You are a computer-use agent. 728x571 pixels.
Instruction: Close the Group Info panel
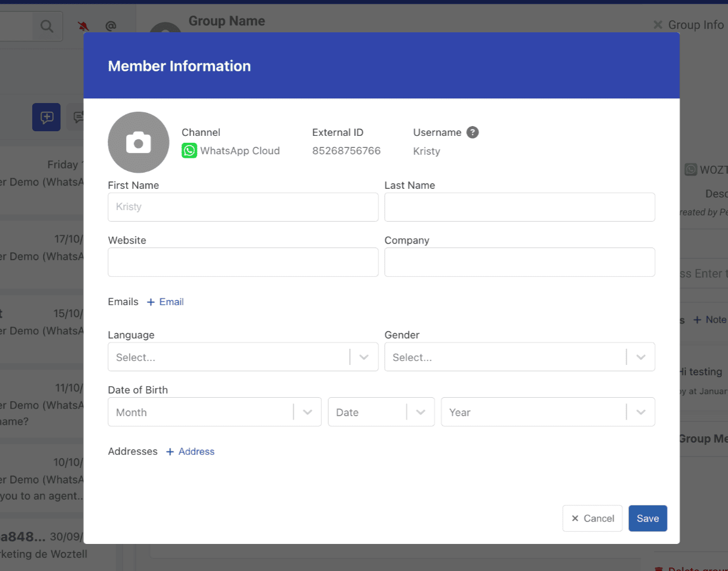click(x=658, y=25)
